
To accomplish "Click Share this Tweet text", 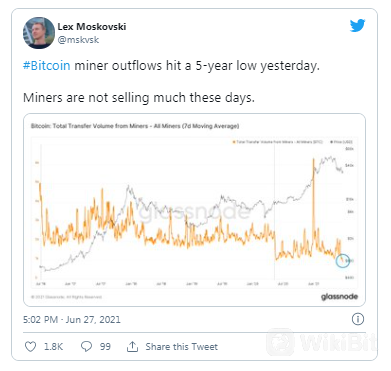I will [182, 347].
